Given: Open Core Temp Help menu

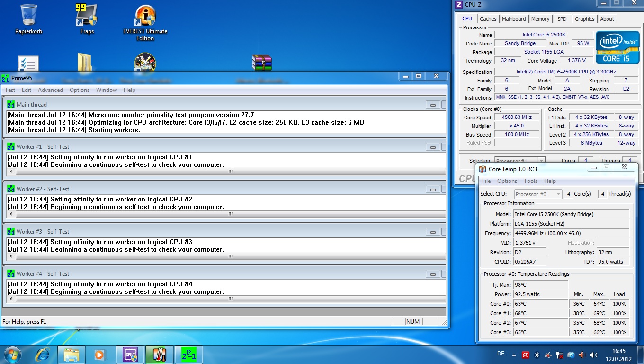Looking at the screenshot, I should 550,181.
